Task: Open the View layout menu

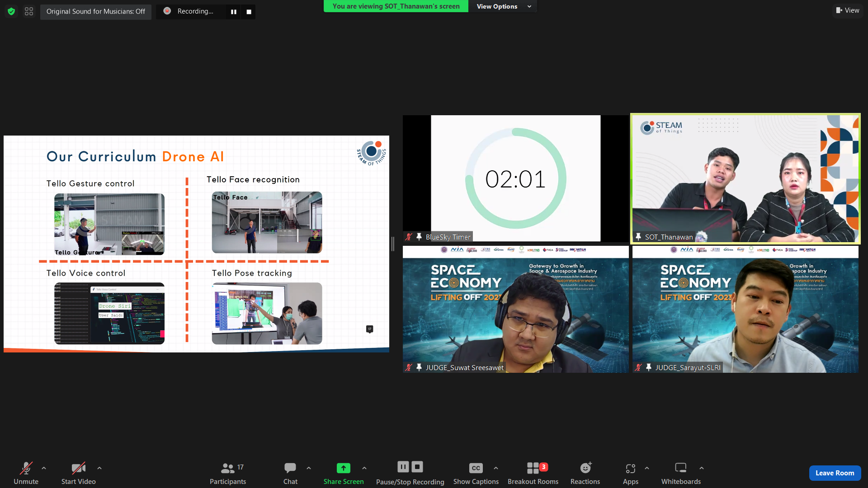Action: coord(848,10)
